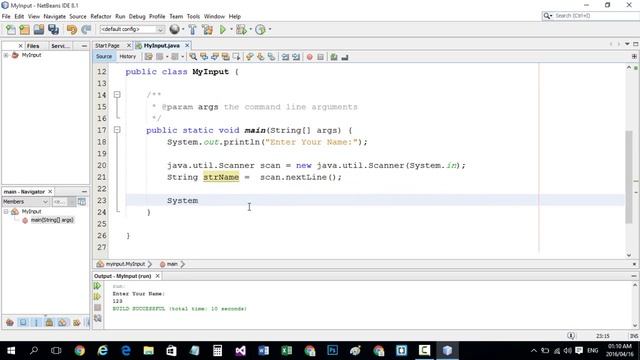Toggle Next Bookmark icon in editor toolbar
The width and height of the screenshot is (640, 360).
click(260, 57)
